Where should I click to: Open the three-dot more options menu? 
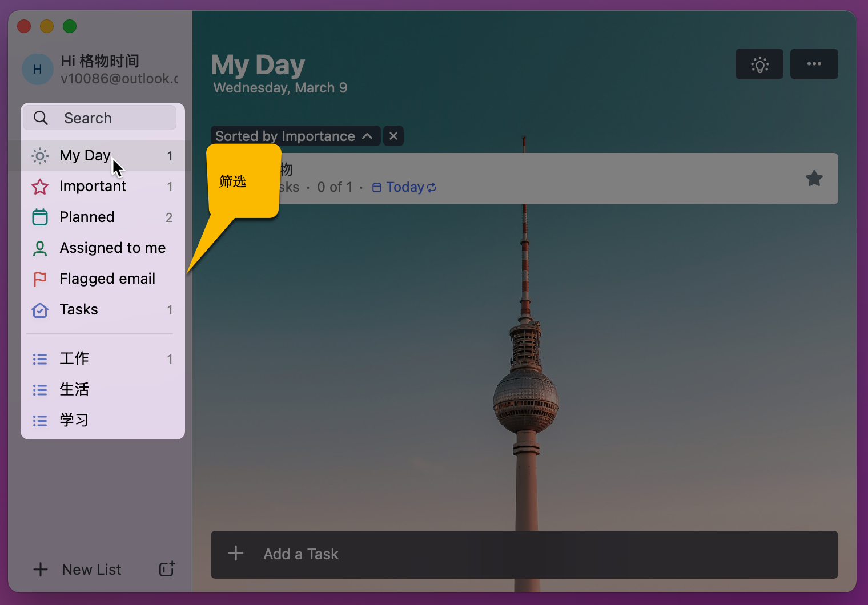coord(814,64)
